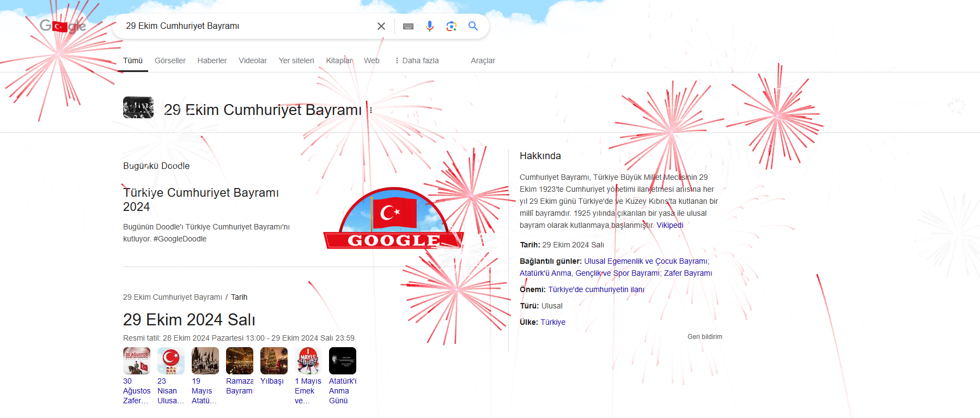The height and width of the screenshot is (418, 980).
Task: Click the Bugünkü Doodle label
Action: point(156,166)
